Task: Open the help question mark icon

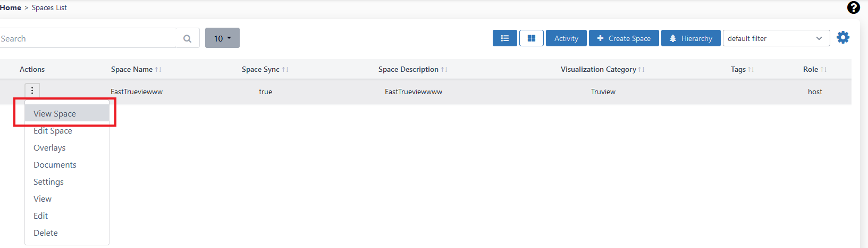Action: click(854, 7)
